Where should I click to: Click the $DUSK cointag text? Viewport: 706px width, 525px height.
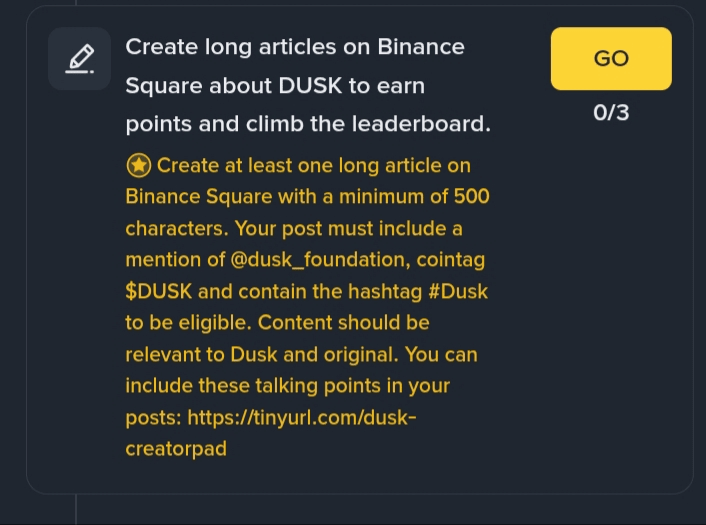tap(160, 292)
